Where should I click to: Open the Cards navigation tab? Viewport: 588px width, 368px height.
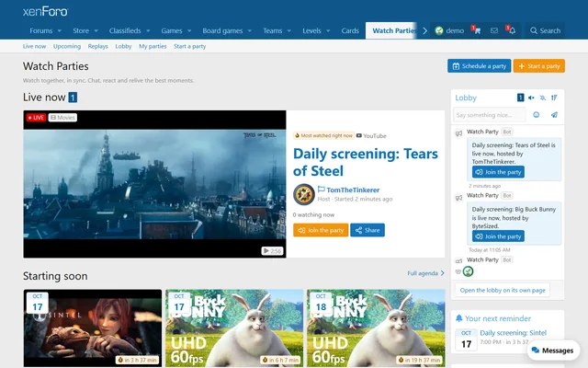point(350,30)
